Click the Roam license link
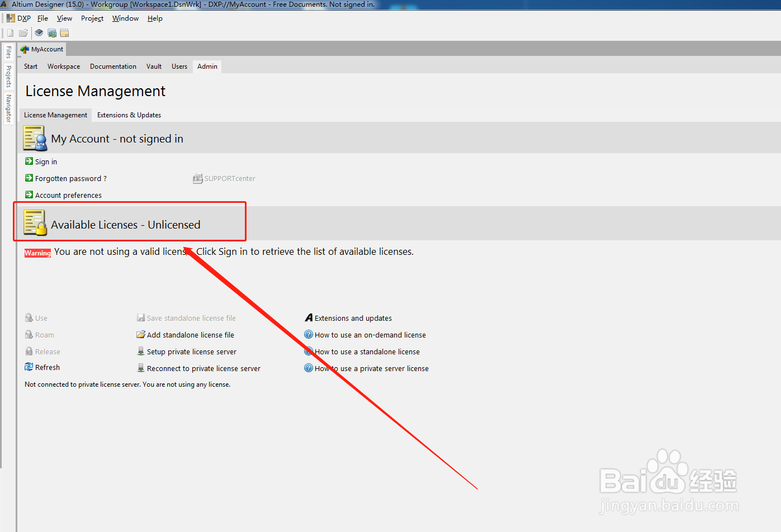Viewport: 781px width, 532px height. (x=45, y=335)
